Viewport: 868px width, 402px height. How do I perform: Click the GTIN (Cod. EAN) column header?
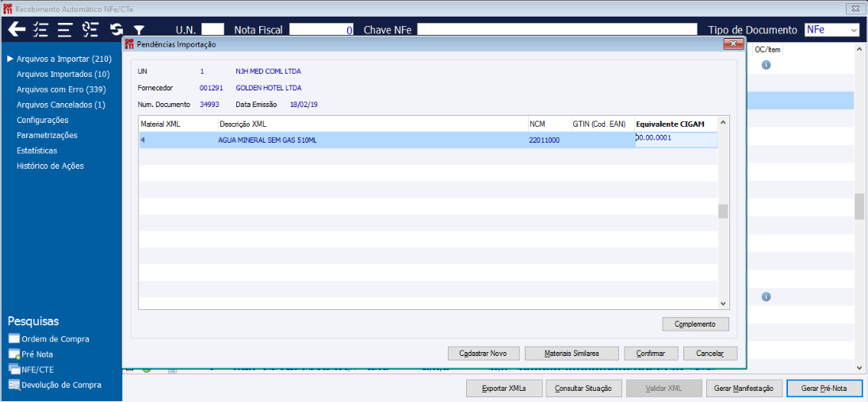click(x=602, y=124)
